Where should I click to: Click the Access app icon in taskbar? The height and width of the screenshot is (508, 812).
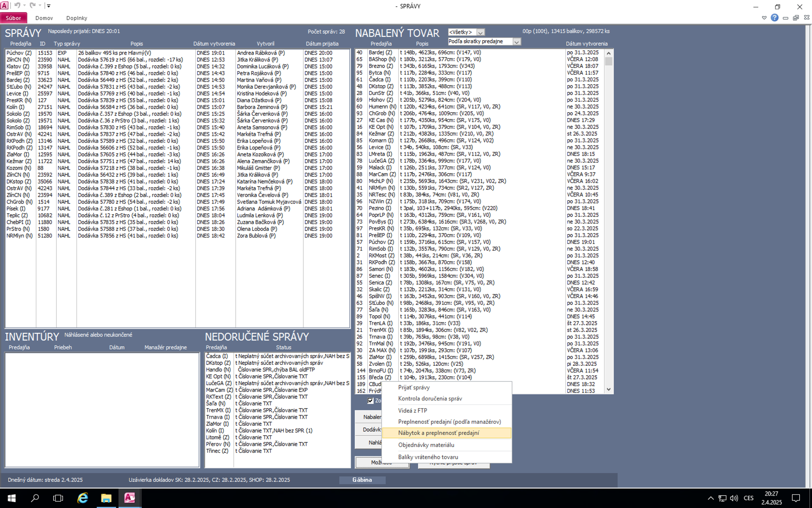pyautogui.click(x=129, y=498)
